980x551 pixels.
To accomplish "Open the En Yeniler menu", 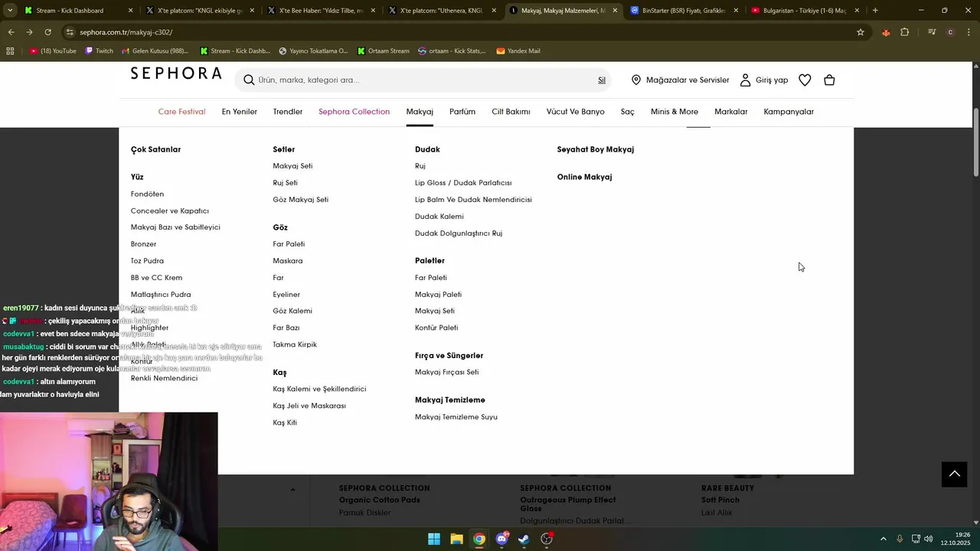I will pyautogui.click(x=240, y=112).
